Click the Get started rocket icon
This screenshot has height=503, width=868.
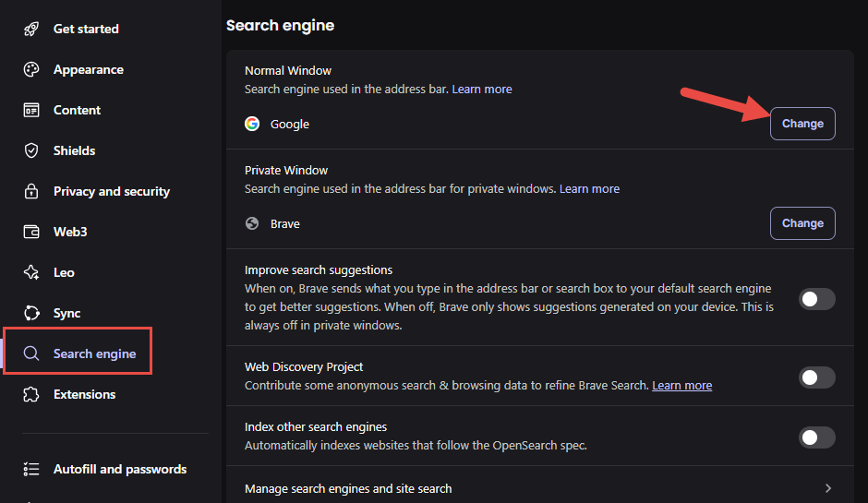coord(31,29)
